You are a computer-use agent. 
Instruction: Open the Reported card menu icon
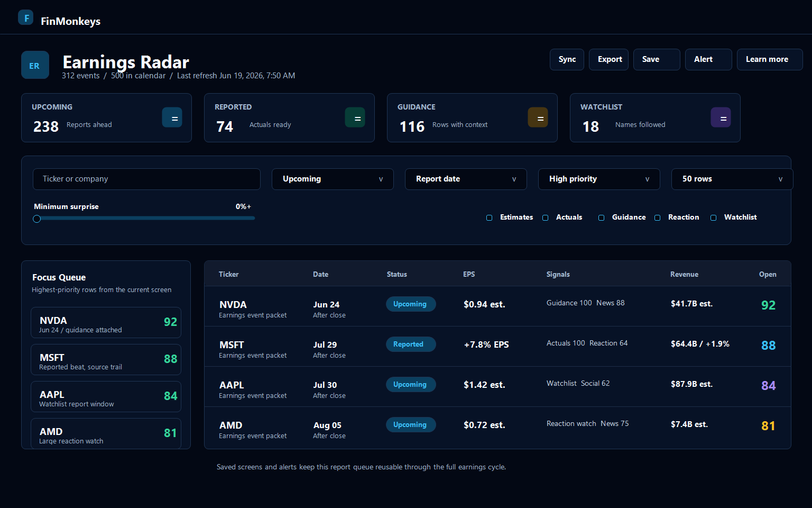point(355,117)
